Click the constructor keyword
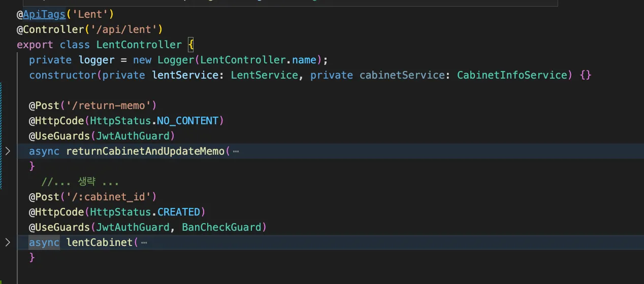The image size is (644, 284). click(62, 75)
